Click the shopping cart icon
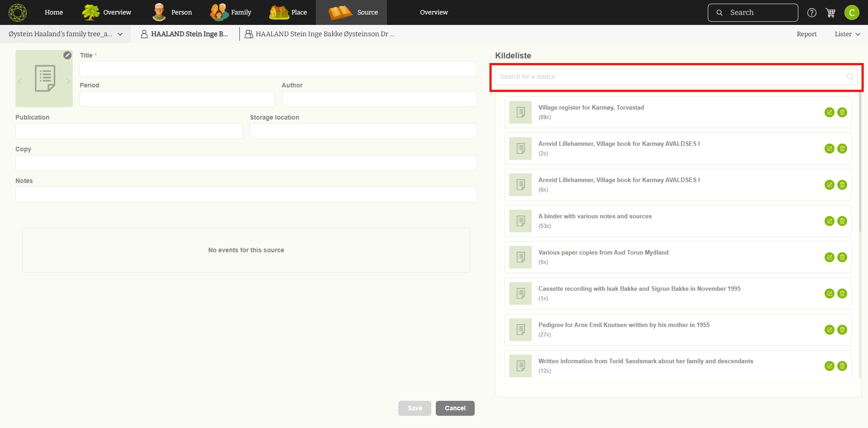 (830, 13)
